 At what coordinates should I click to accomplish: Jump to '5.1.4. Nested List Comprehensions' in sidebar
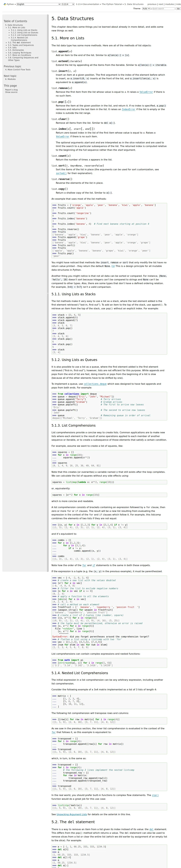19,39
